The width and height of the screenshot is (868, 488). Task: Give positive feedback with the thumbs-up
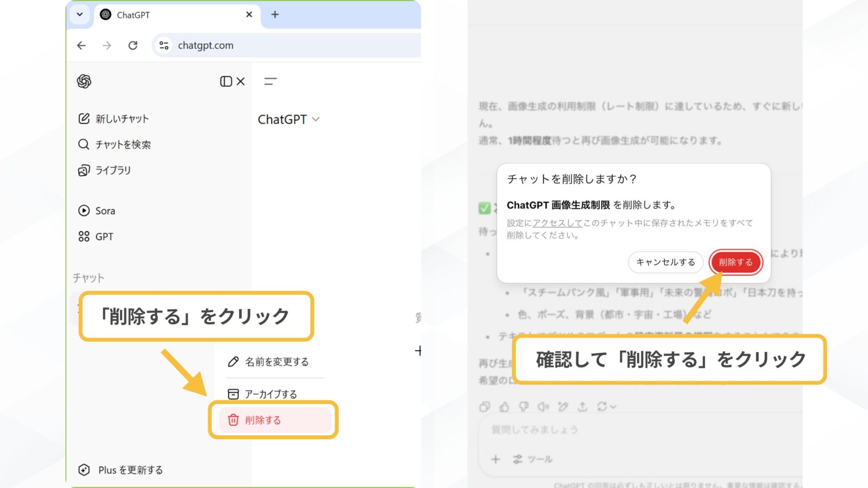coord(504,407)
